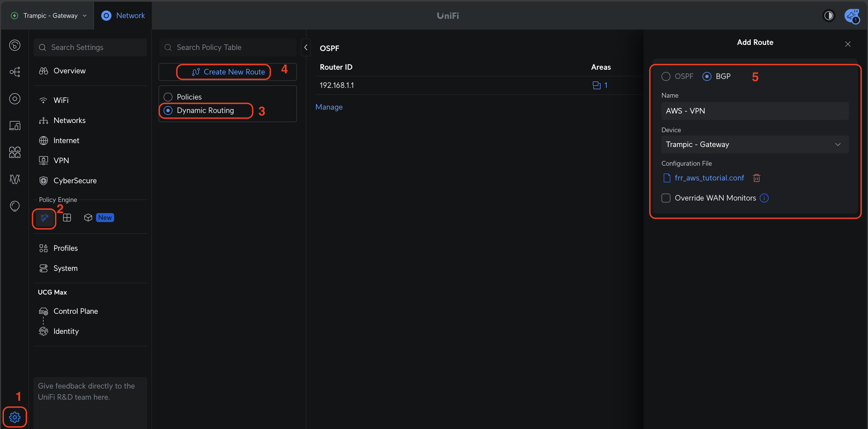Enable Override WAN Monitors checkbox
Viewport: 868px width, 429px height.
(x=666, y=198)
